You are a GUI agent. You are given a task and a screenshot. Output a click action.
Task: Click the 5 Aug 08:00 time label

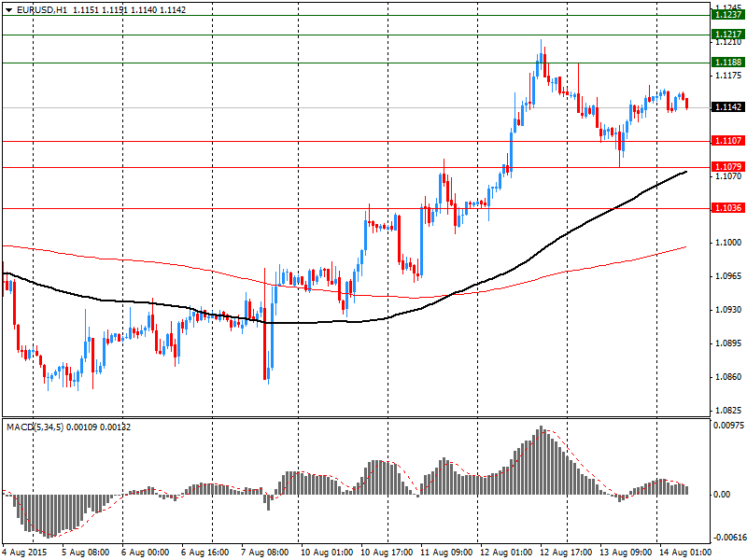(x=86, y=553)
